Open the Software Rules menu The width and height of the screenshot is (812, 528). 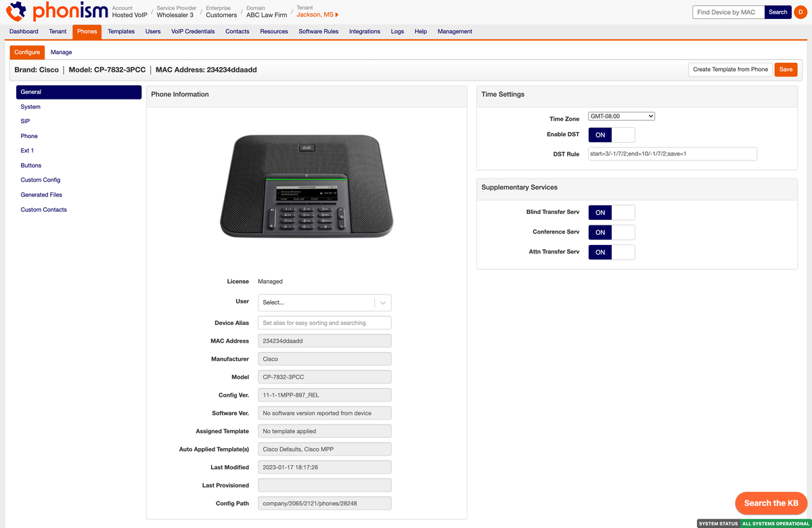coord(319,31)
